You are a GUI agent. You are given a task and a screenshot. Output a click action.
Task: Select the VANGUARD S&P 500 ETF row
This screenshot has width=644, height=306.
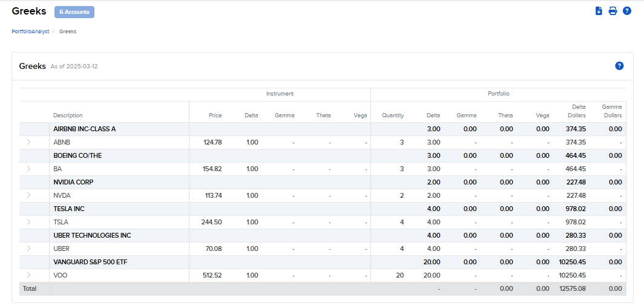90,262
